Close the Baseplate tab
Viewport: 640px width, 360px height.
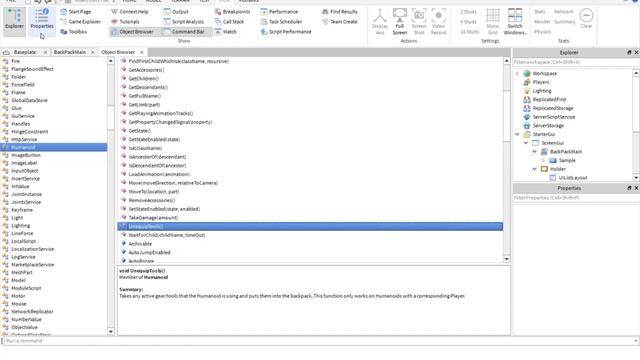45,52
